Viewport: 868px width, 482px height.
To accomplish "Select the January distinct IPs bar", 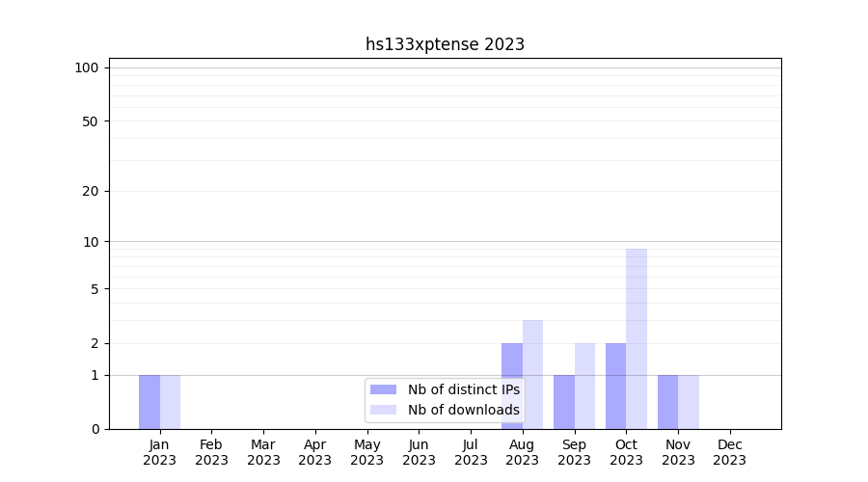I will click(149, 402).
